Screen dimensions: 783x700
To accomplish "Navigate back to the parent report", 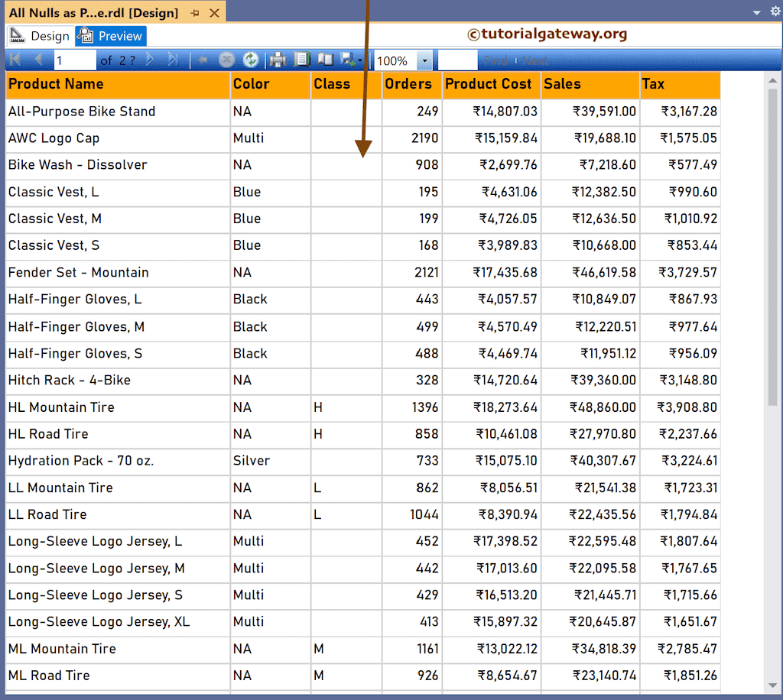I will pyautogui.click(x=202, y=60).
